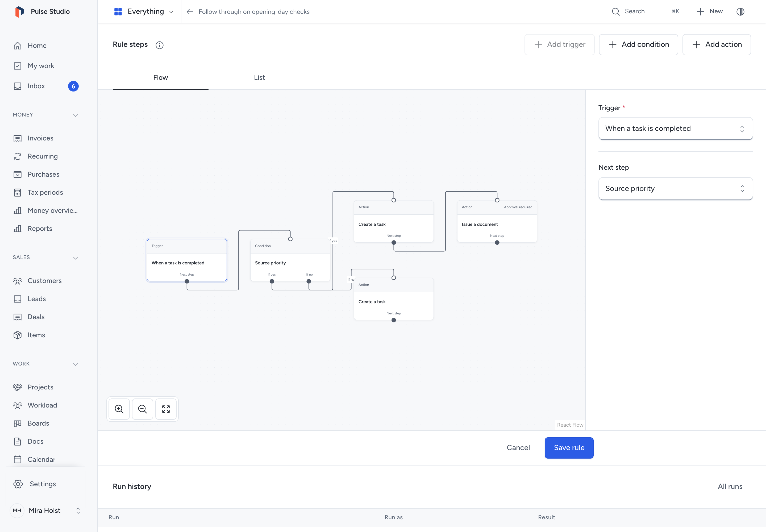Open All runs link

730,487
